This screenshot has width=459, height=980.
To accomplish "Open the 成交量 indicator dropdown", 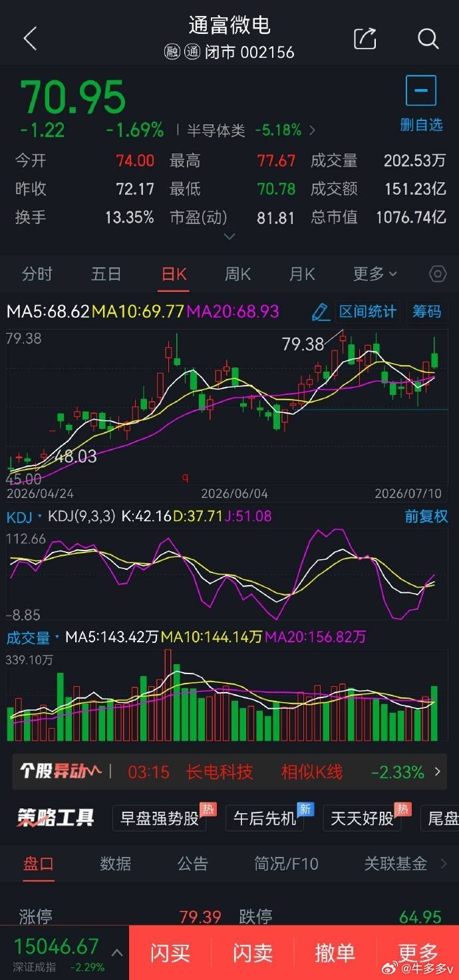I will [x=33, y=638].
